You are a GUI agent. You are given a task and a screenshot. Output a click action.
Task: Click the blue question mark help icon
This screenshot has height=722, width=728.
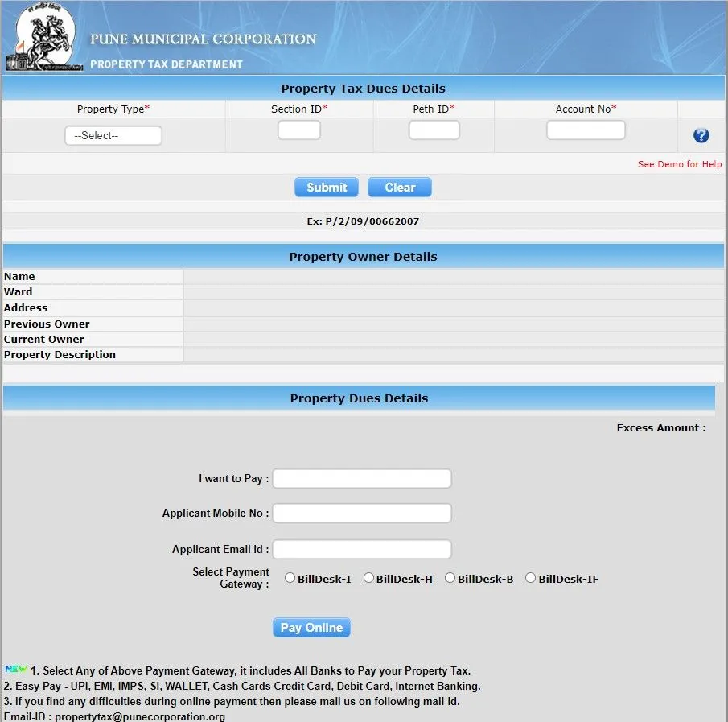[x=701, y=135]
